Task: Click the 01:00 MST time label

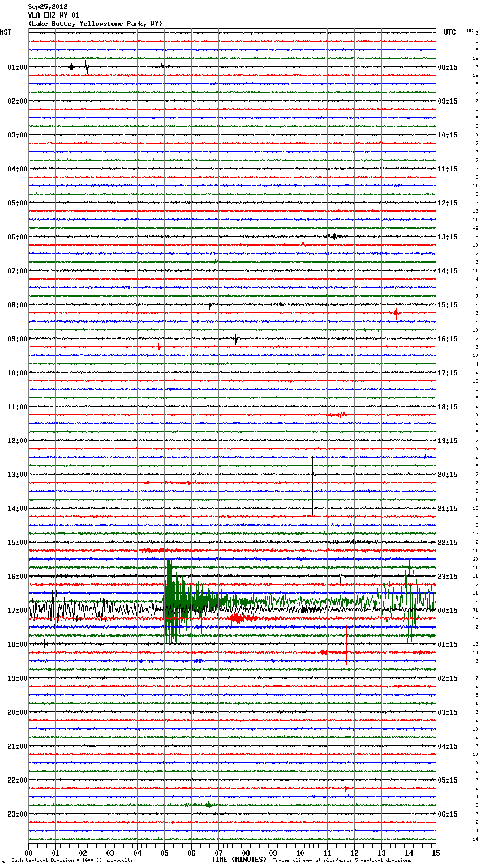Action: pyautogui.click(x=17, y=67)
